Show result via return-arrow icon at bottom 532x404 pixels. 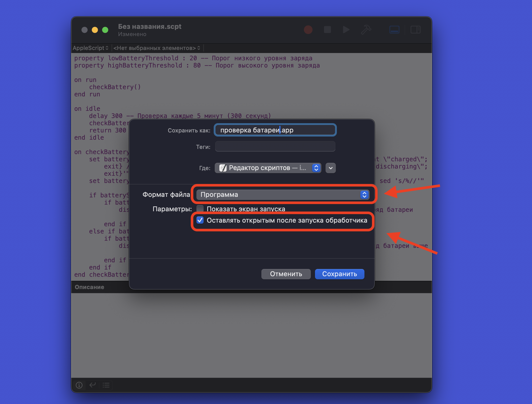click(x=93, y=385)
